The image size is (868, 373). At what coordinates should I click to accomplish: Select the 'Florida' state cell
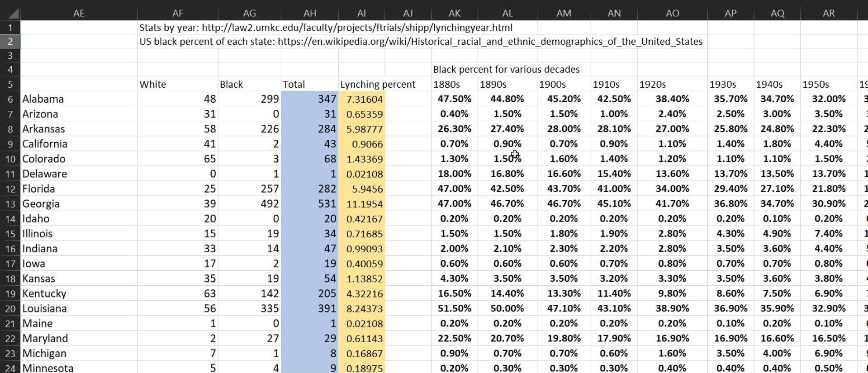[x=79, y=189]
